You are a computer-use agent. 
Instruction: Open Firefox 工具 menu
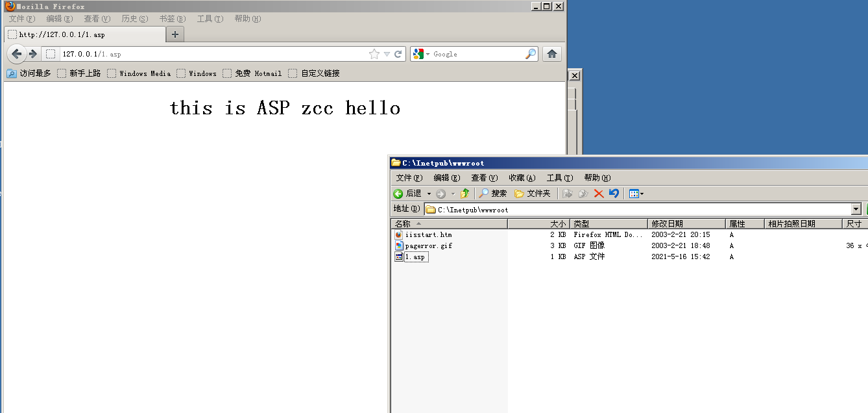(210, 19)
